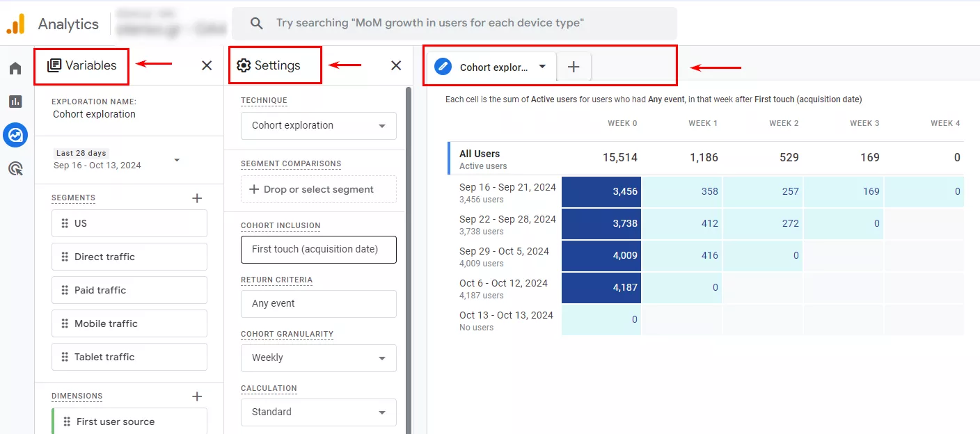Select the Paid traffic segment
The width and height of the screenshot is (980, 434).
pos(129,290)
